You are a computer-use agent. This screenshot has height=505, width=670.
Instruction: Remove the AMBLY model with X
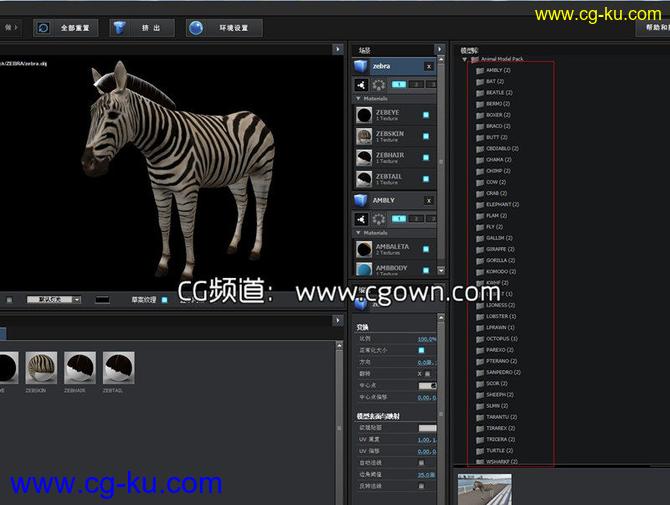(x=429, y=201)
